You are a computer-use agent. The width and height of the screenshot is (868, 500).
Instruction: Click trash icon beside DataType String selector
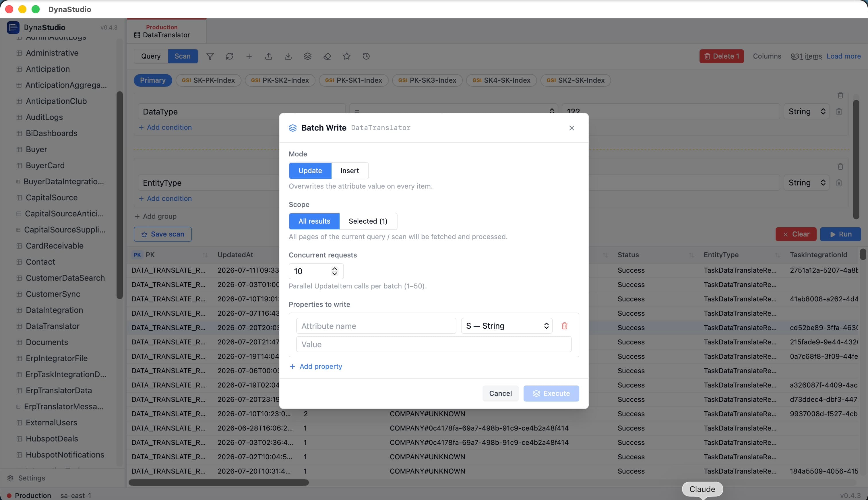coord(839,112)
